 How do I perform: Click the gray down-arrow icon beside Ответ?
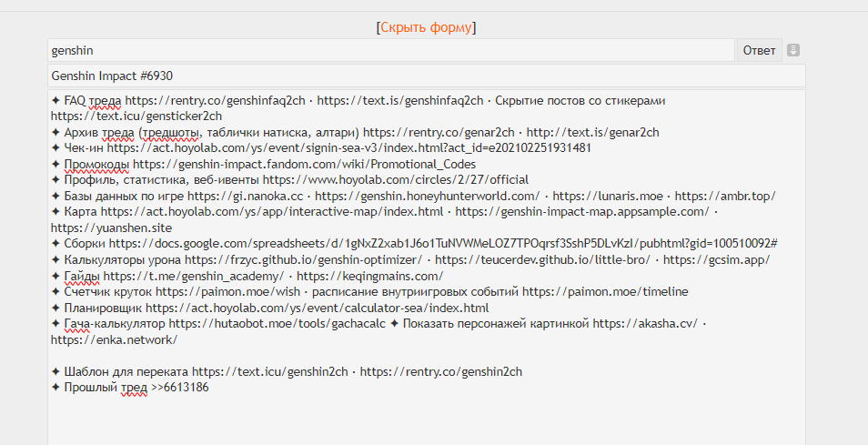point(793,50)
